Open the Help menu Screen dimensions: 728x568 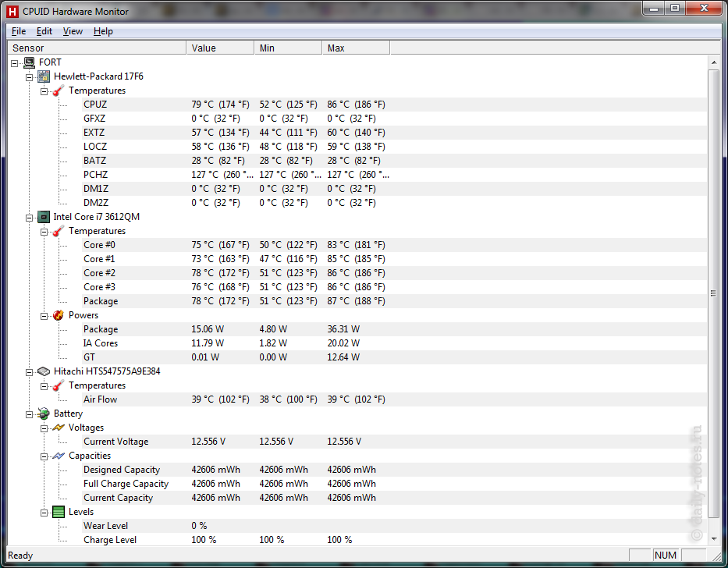point(103,31)
